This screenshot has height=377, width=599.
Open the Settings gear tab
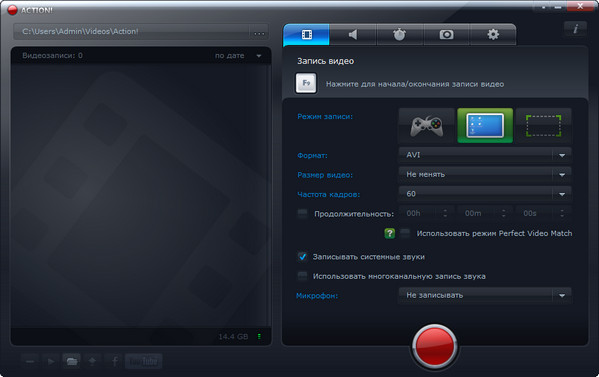click(493, 35)
